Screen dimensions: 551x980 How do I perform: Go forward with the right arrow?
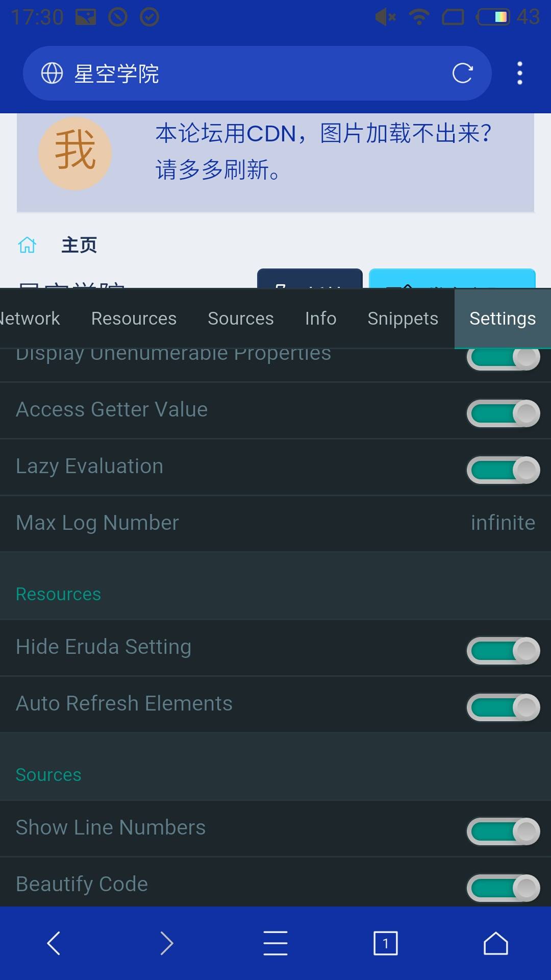click(166, 943)
